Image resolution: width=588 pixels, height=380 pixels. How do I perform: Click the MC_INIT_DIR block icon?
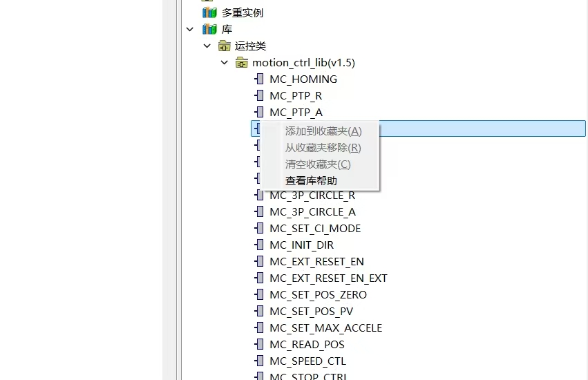[x=258, y=245]
